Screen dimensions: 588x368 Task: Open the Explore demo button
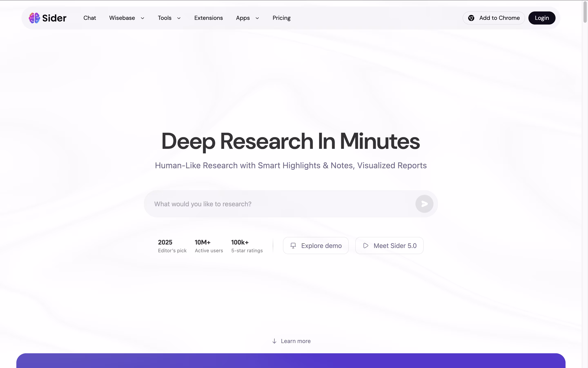(316, 246)
